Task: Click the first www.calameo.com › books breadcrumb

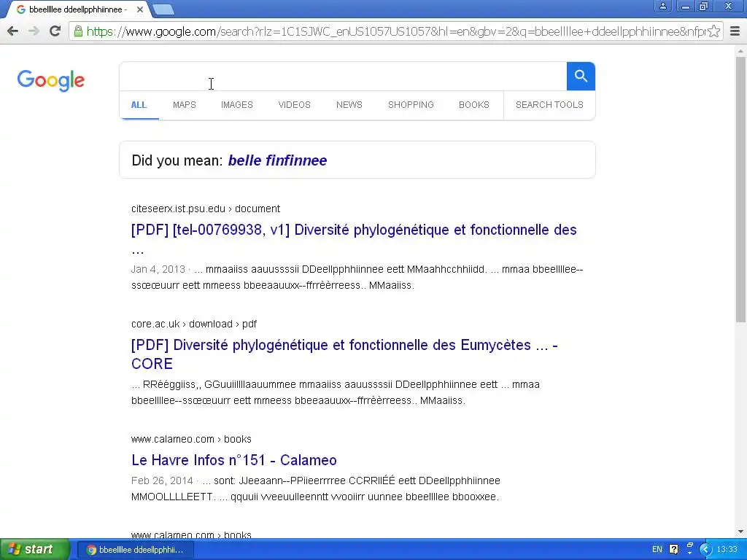Action: click(192, 439)
